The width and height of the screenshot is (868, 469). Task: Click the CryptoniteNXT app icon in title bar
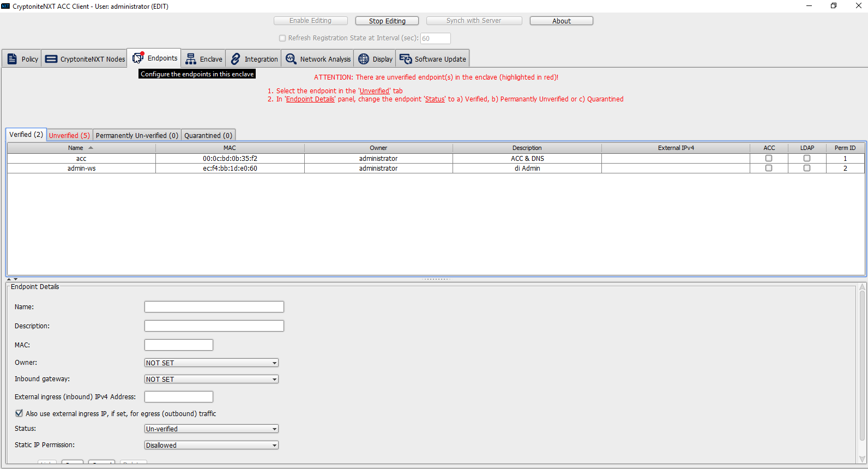(5, 6)
